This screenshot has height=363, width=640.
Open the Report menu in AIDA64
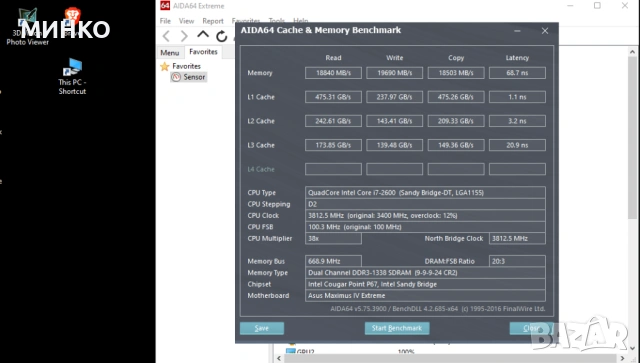[213, 21]
